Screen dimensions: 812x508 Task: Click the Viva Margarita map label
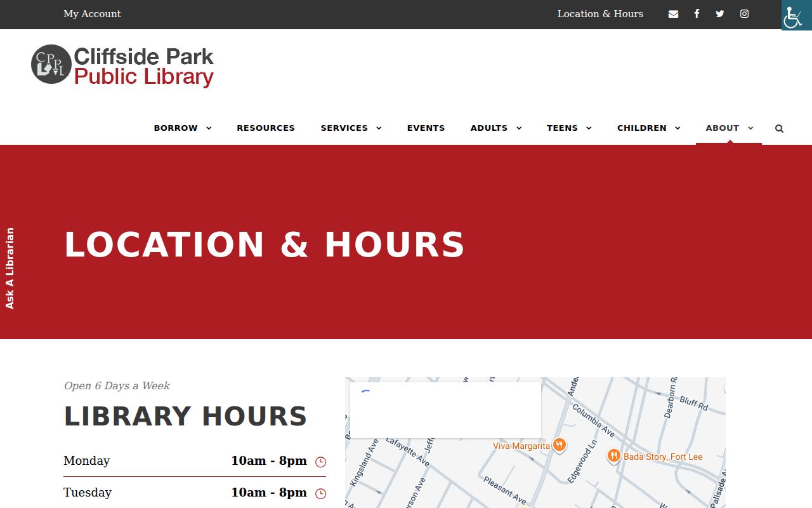pos(521,446)
